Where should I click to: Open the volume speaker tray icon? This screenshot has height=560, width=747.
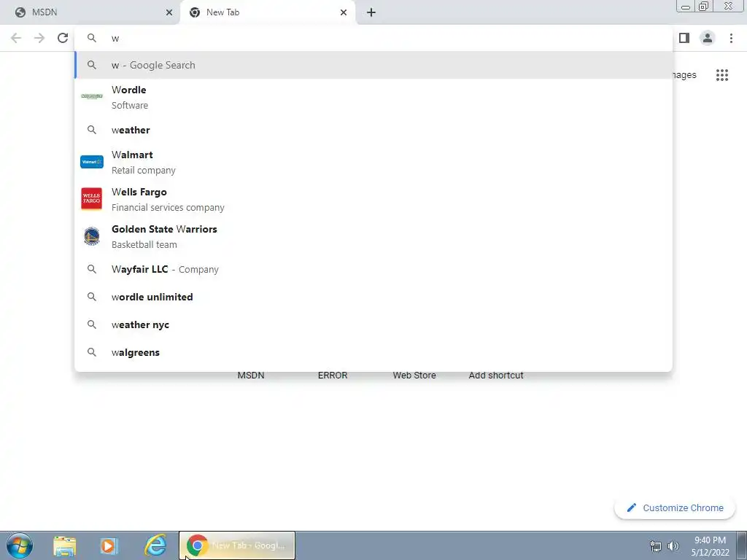(x=673, y=546)
